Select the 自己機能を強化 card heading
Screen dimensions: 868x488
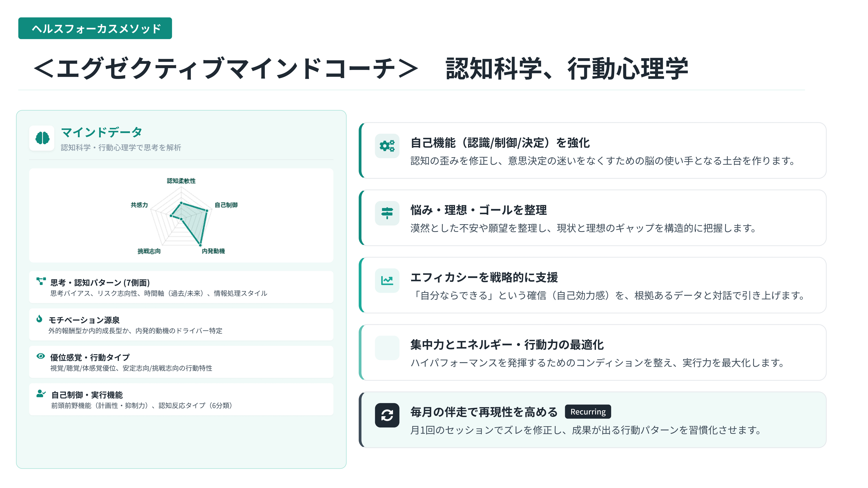(500, 143)
